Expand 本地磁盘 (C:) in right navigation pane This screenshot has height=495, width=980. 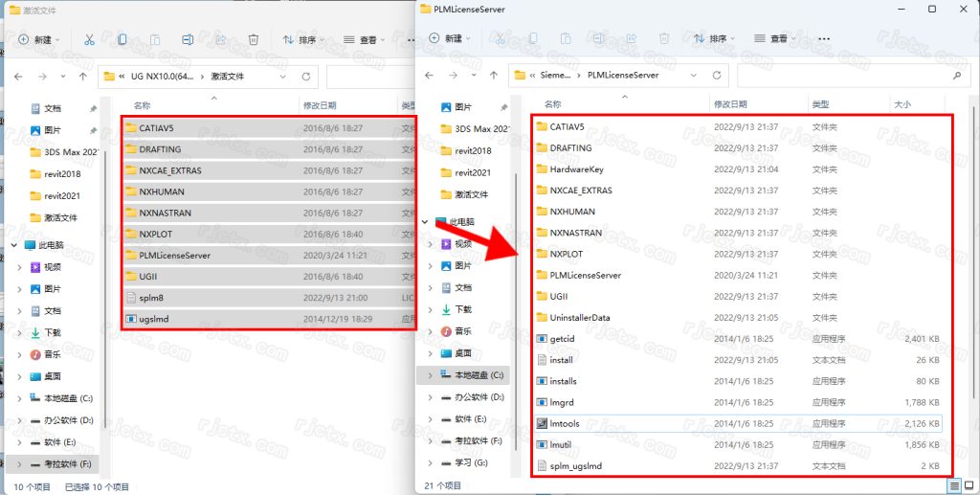pos(430,375)
